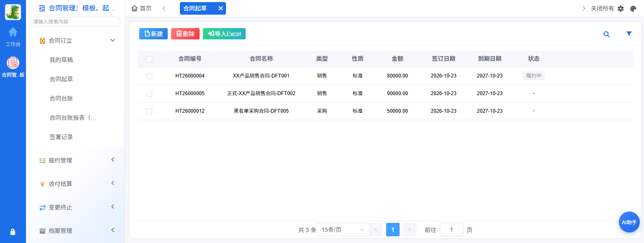The height and width of the screenshot is (243, 644).
Task: Switch to the 首页 tab
Action: pos(142,8)
